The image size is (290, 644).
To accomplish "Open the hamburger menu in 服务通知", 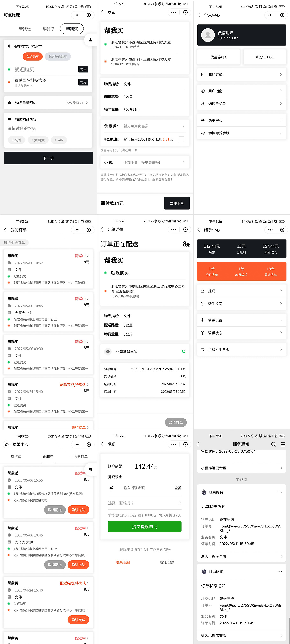I will coord(283,444).
